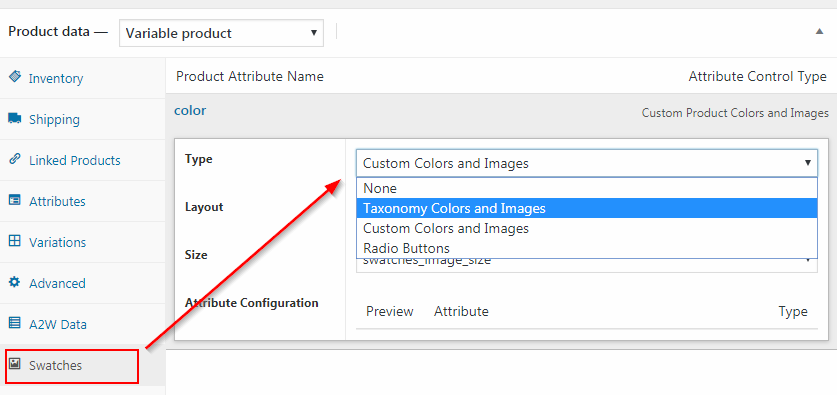Click the Linked Products chain icon
This screenshot has width=837, height=395.
click(15, 159)
